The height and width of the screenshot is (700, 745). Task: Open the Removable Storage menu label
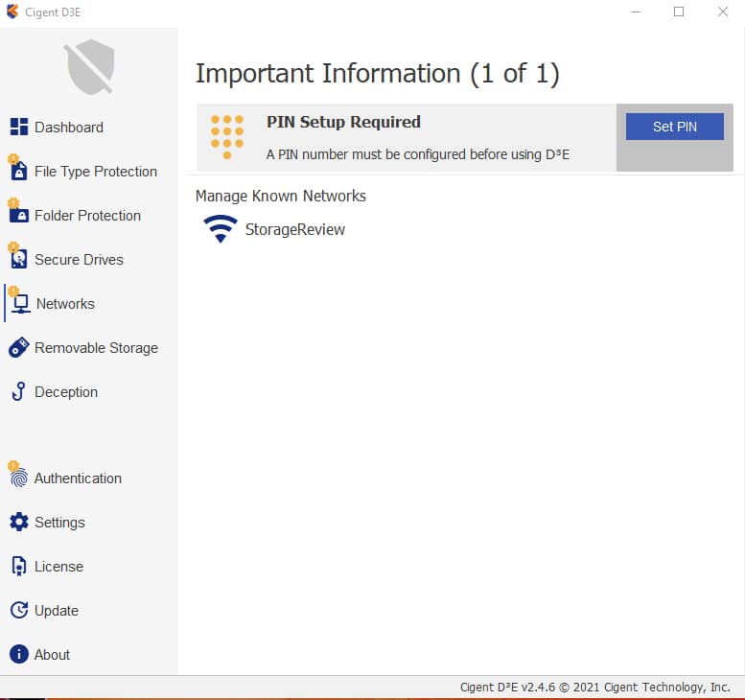tap(97, 348)
